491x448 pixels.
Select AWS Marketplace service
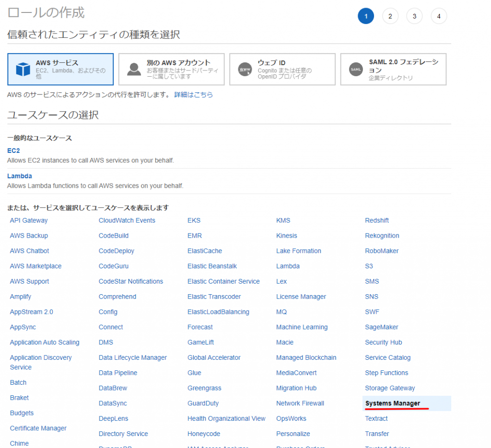35,266
